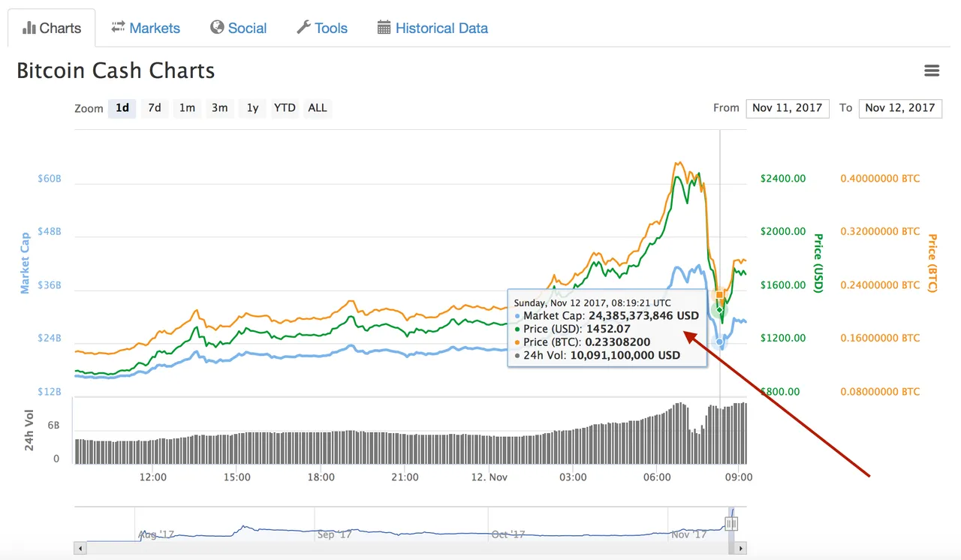Choose the 1y zoom range
This screenshot has width=961, height=560.
[253, 108]
